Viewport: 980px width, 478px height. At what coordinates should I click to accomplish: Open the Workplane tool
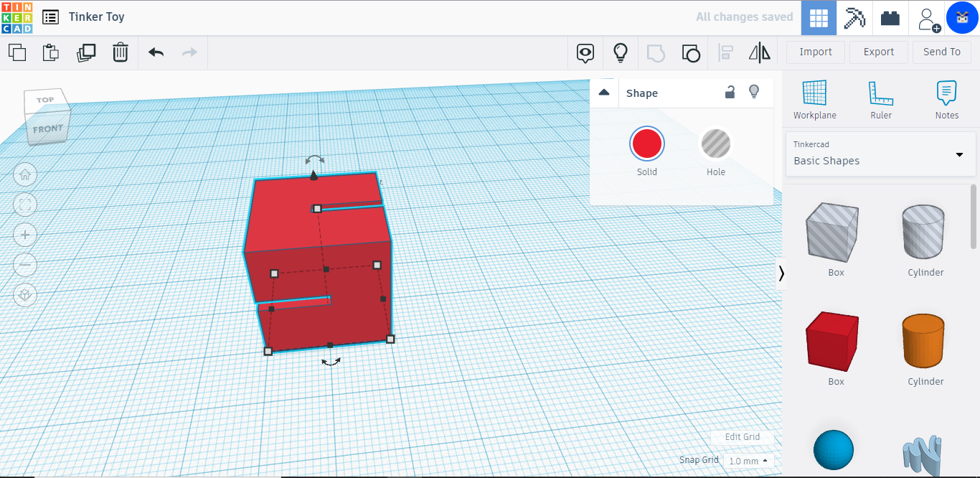(x=814, y=100)
